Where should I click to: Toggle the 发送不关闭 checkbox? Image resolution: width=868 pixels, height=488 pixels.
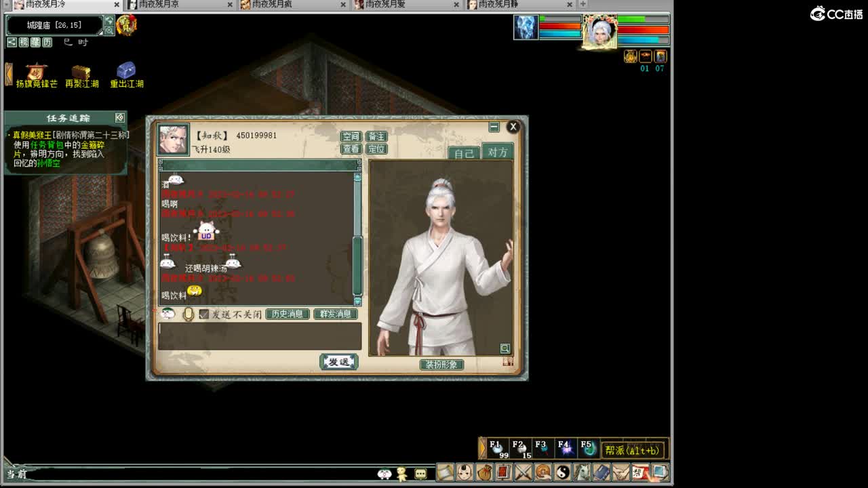tap(203, 314)
